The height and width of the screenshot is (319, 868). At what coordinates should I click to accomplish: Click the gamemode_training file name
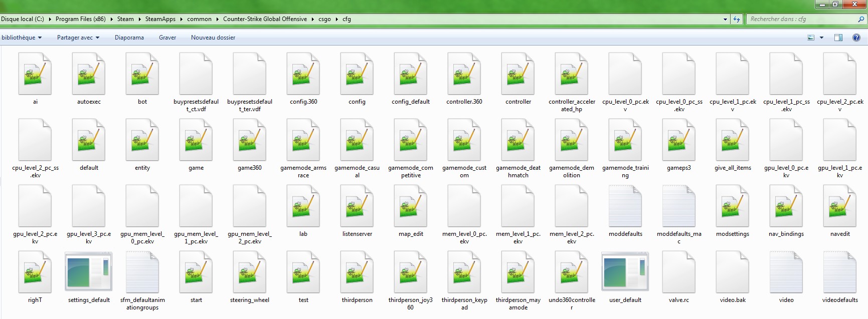[625, 172]
